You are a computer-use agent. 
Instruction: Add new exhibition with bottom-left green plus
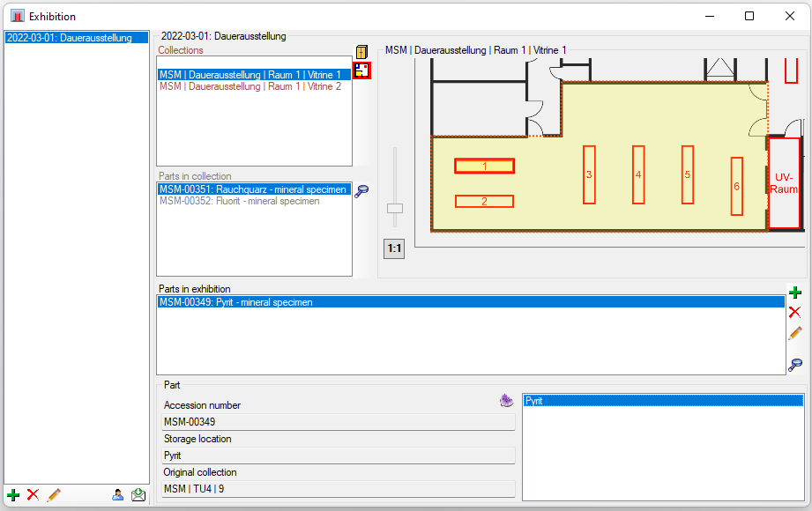point(13,495)
